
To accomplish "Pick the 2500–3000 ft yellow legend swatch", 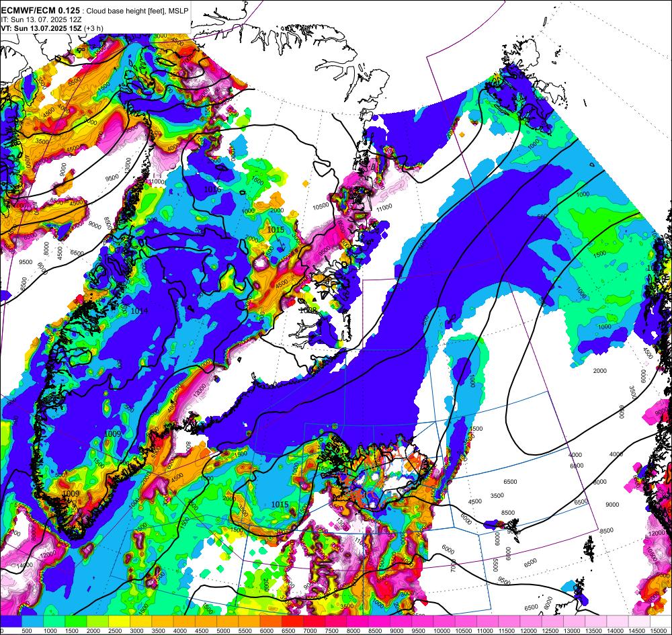I will pyautogui.click(x=120, y=621).
